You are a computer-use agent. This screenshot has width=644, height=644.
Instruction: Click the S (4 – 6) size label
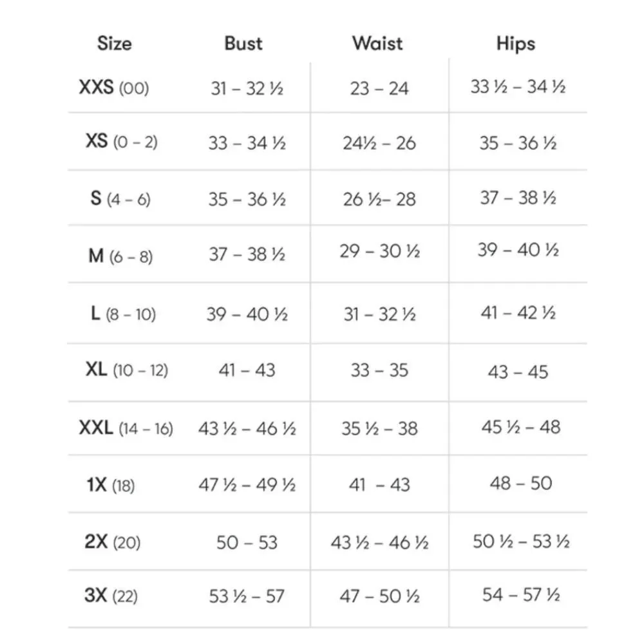pos(120,199)
